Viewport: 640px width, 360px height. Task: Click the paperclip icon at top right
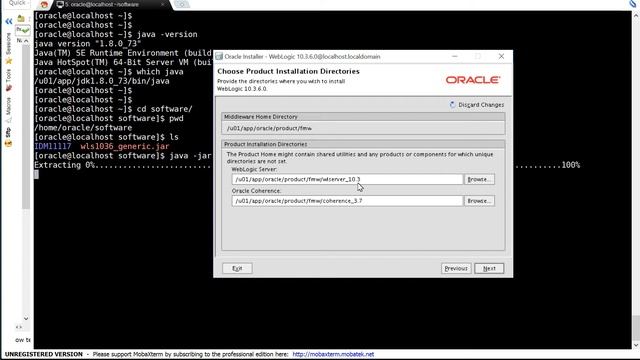pos(633,4)
